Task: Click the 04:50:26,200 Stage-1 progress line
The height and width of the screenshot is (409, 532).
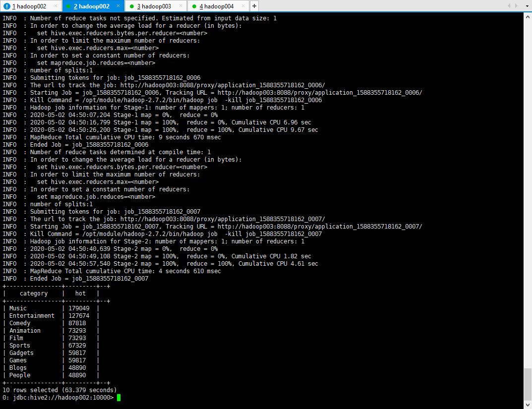Action: pyautogui.click(x=161, y=130)
